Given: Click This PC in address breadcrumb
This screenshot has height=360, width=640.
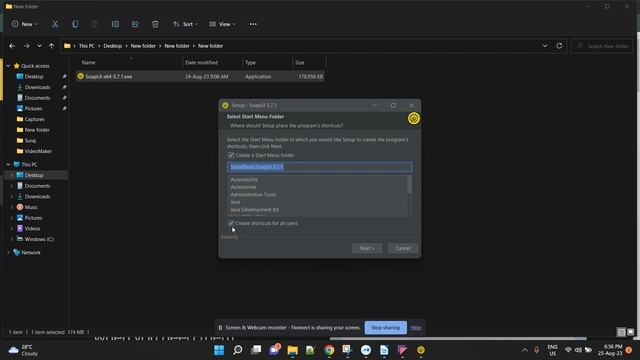Looking at the screenshot, I should (x=87, y=46).
